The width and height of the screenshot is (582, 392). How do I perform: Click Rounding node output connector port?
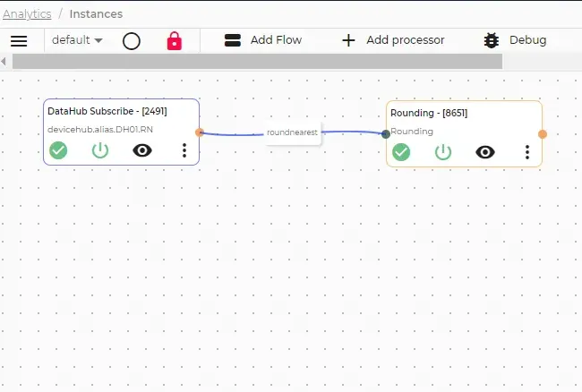pos(543,134)
